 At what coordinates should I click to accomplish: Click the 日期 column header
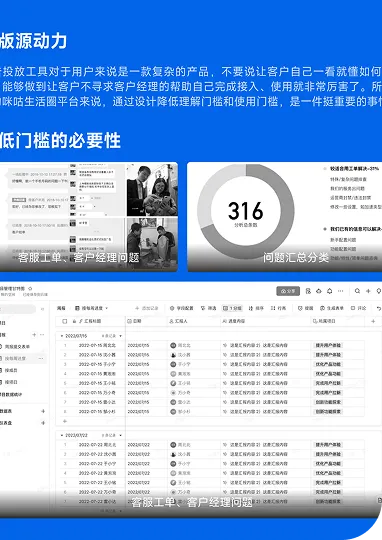[146, 321]
